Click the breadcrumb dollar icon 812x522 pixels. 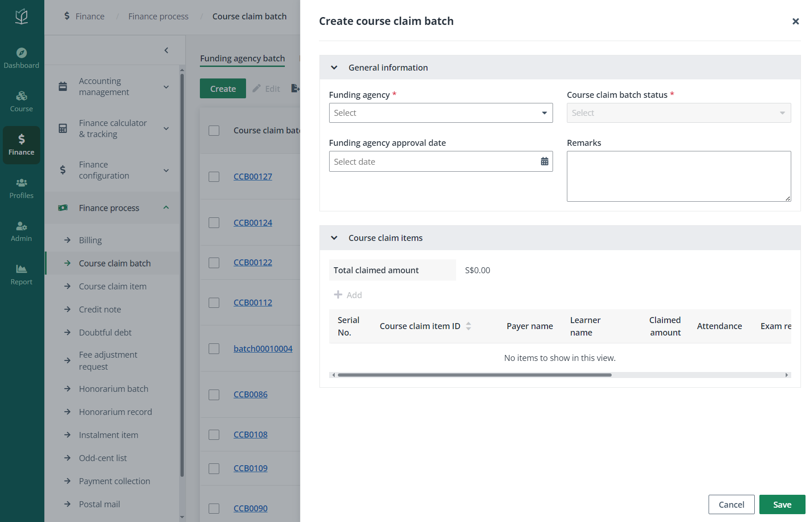67,16
